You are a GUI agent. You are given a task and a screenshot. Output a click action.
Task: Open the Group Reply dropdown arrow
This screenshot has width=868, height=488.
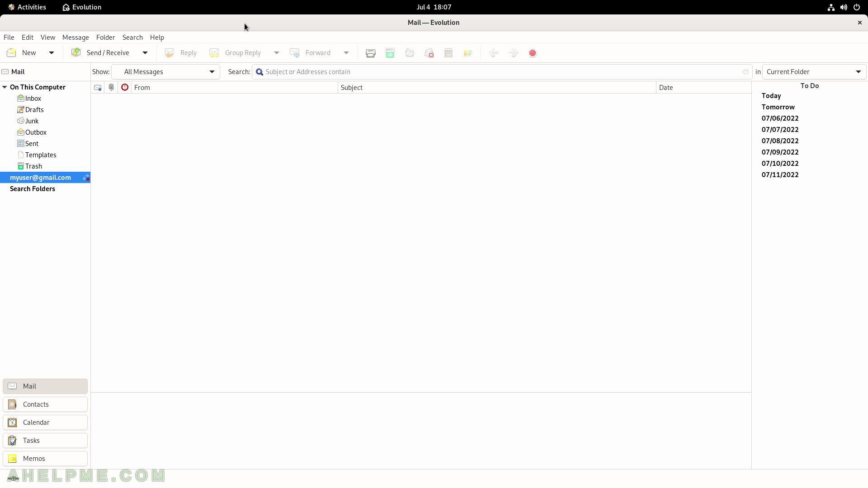tap(277, 53)
